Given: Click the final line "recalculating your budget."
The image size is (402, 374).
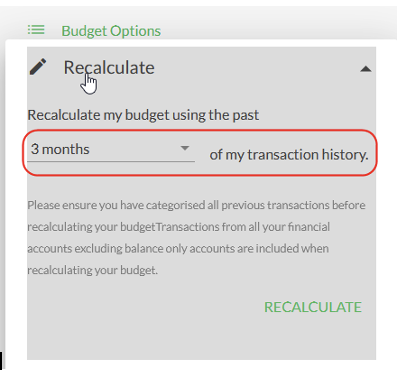Looking at the screenshot, I should click(93, 270).
